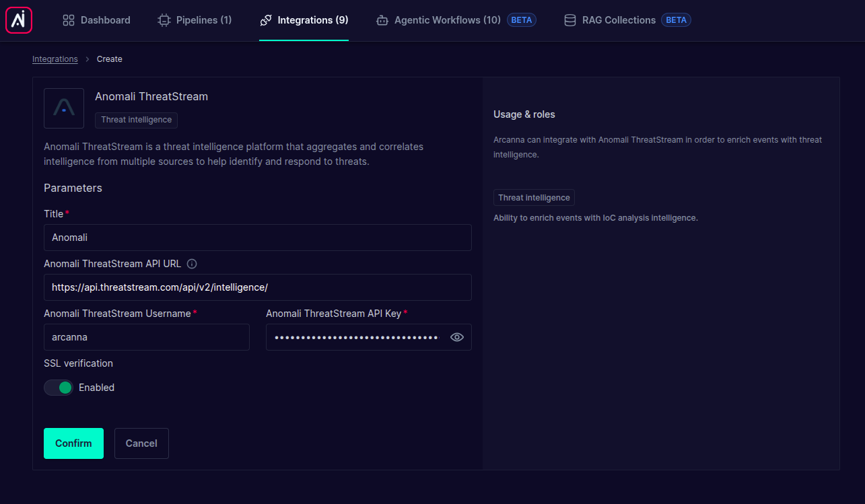The image size is (865, 504).
Task: Confirm the integration creation
Action: 73,443
